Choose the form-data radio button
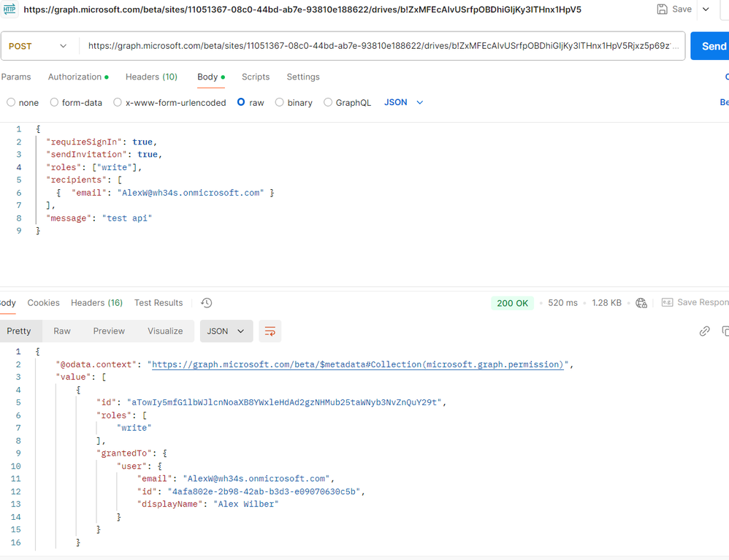This screenshot has height=560, width=729. (x=54, y=102)
